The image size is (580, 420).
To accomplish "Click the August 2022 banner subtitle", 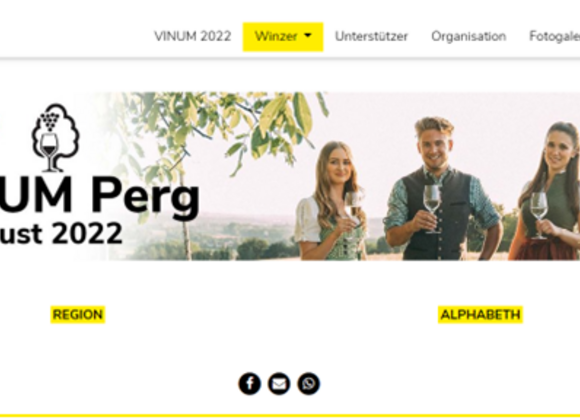I will tap(61, 234).
